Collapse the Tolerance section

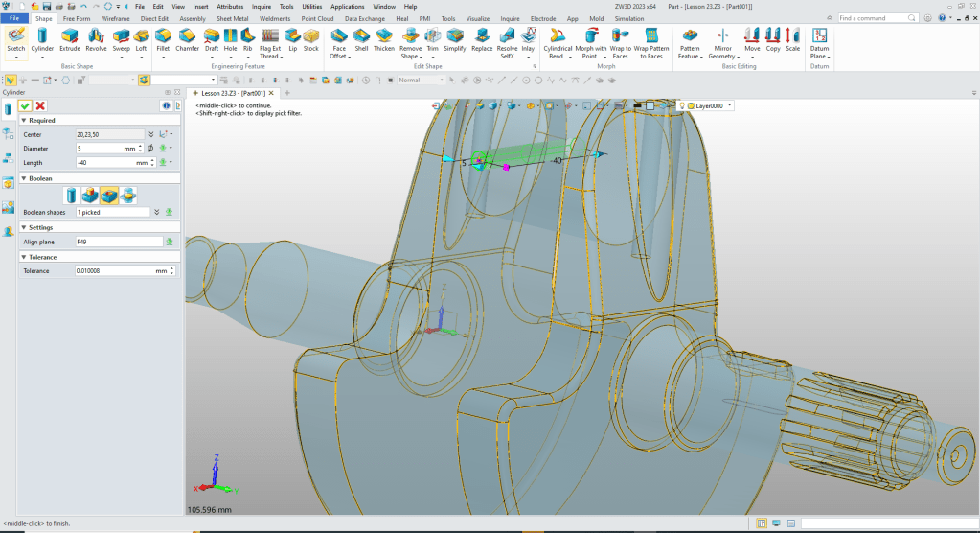pyautogui.click(x=23, y=257)
